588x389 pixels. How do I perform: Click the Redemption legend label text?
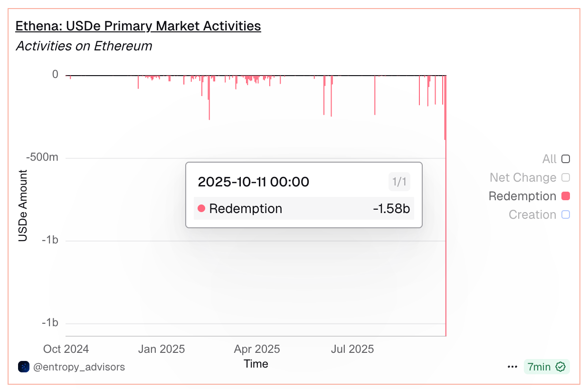[522, 196]
